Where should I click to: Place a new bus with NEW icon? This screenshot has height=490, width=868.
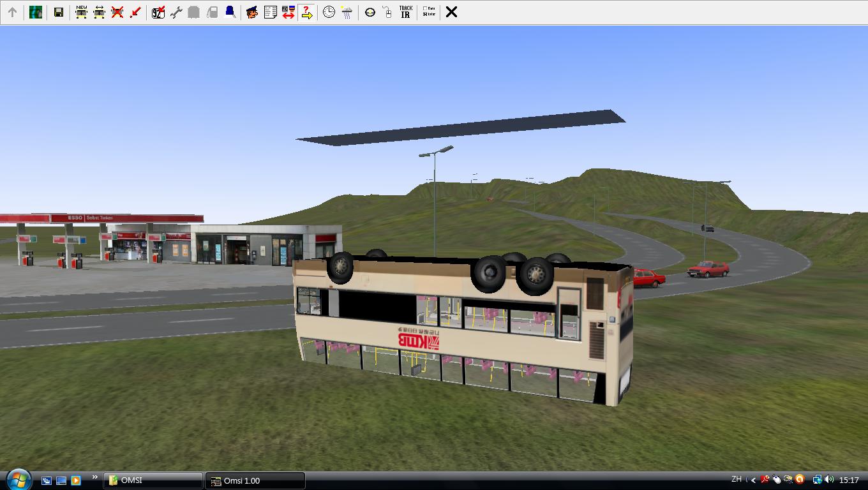pyautogui.click(x=82, y=12)
